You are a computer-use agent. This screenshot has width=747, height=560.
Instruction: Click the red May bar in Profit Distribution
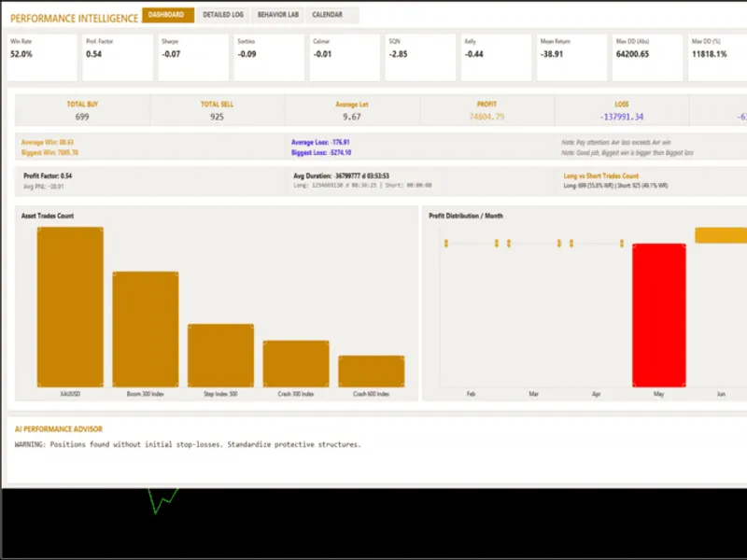[659, 315]
